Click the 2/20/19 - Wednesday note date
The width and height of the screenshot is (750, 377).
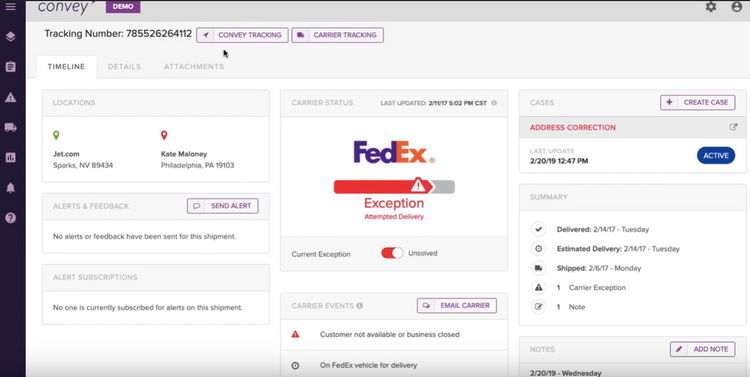[x=565, y=373]
